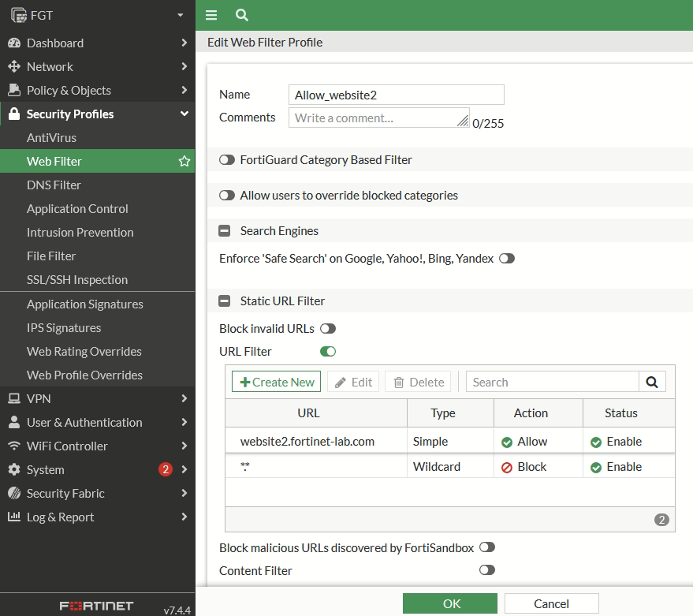
Task: Click the magnifier search icon in header
Action: [x=242, y=15]
